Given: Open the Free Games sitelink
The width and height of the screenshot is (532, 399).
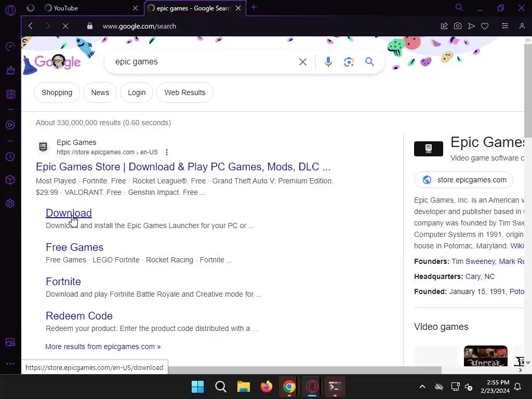Looking at the screenshot, I should coord(75,247).
